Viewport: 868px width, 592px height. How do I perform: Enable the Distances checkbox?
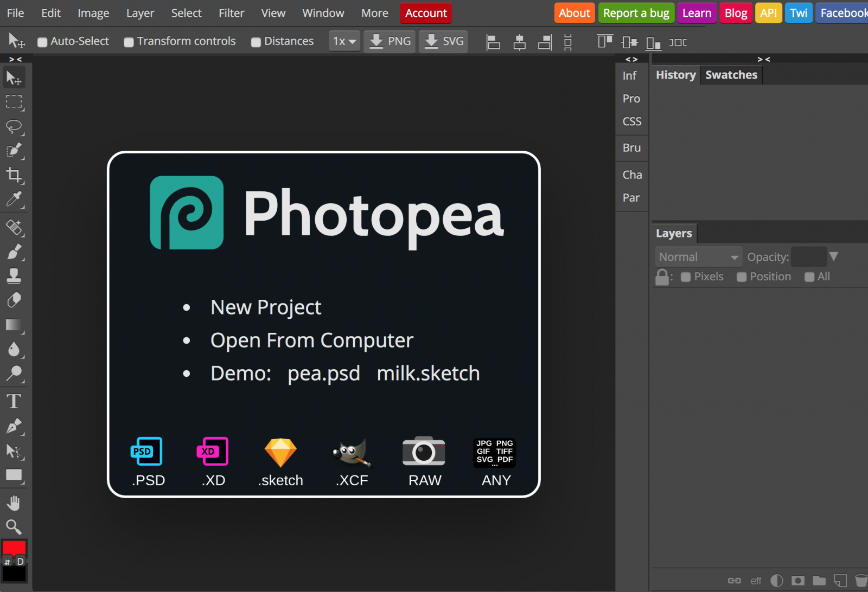coord(256,42)
